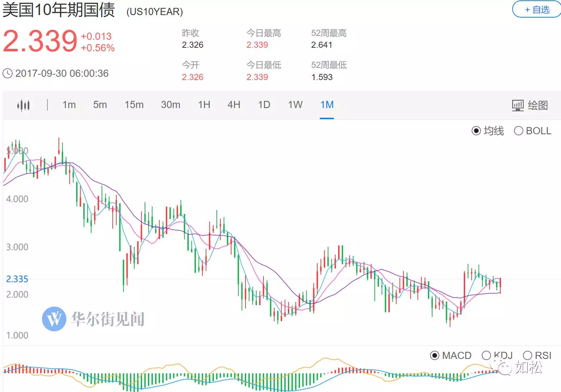
Task: Switch to the 15m timeframe
Action: (x=134, y=105)
